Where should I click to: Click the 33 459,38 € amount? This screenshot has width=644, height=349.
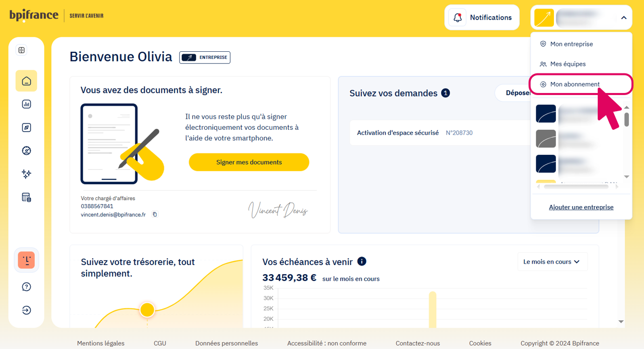pyautogui.click(x=289, y=277)
